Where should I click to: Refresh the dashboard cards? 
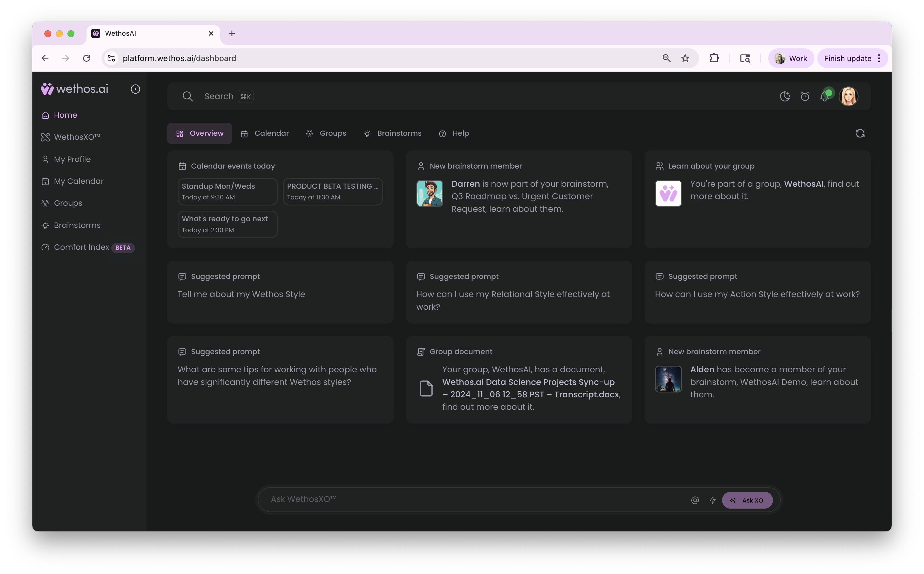pyautogui.click(x=860, y=133)
